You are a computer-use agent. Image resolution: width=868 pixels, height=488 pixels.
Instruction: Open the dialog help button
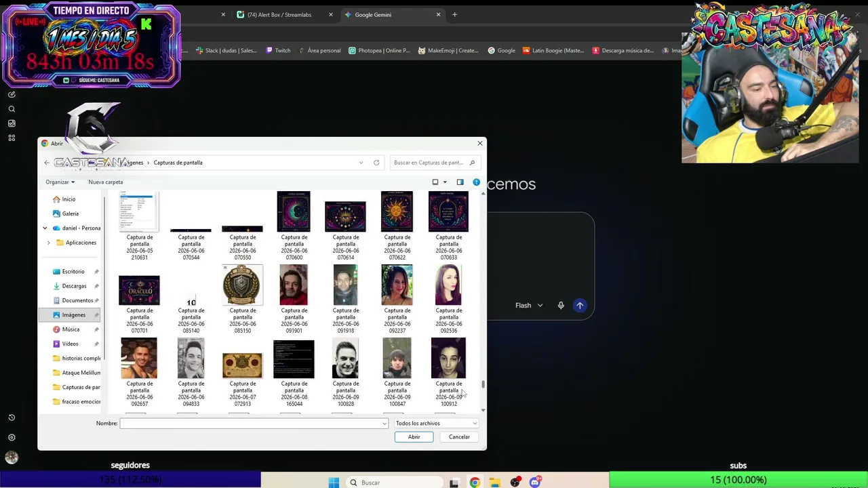(x=476, y=182)
